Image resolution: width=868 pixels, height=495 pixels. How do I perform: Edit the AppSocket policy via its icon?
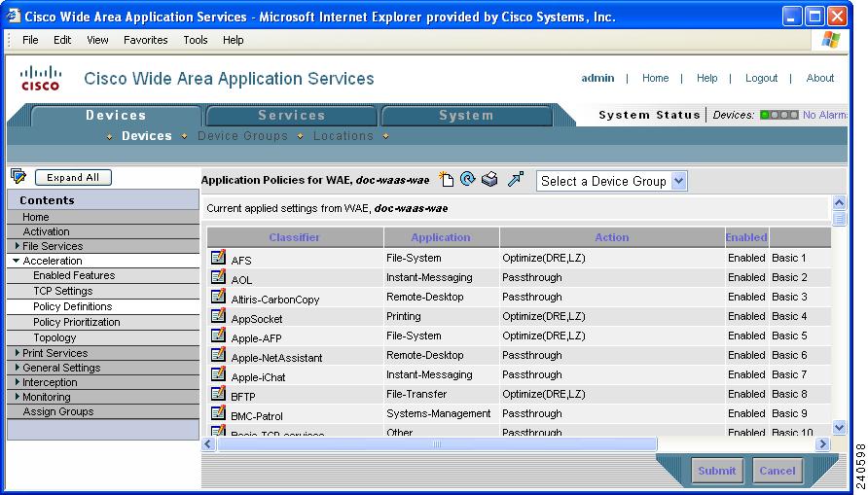218,316
